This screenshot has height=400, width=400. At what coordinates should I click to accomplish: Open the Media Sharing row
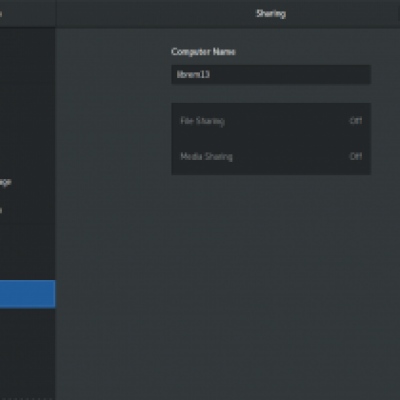tap(271, 157)
